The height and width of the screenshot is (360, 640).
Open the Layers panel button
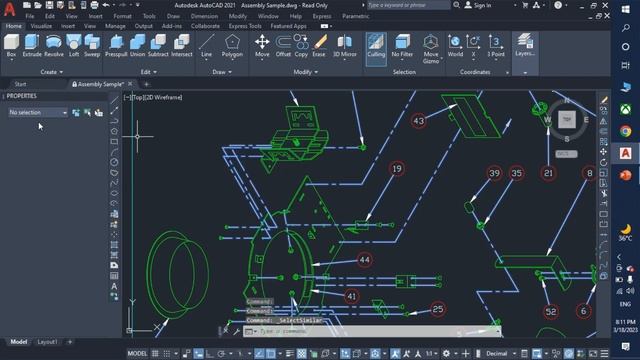pyautogui.click(x=525, y=45)
